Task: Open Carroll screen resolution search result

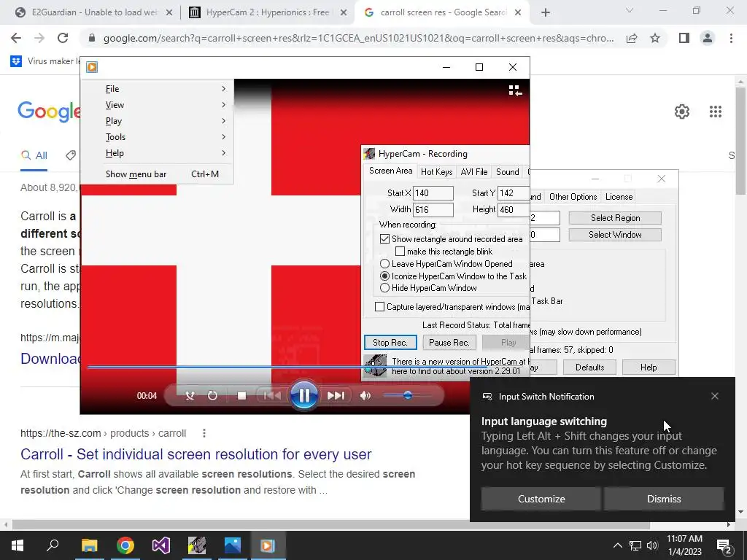Action: tap(196, 454)
